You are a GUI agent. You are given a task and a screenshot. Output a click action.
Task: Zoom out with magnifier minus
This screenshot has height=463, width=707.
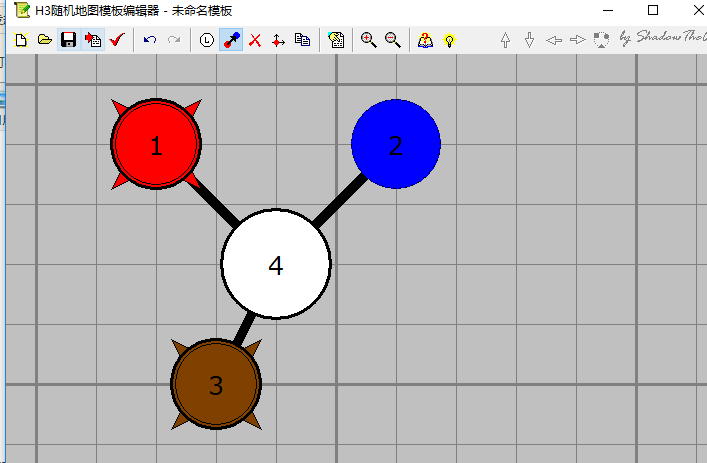point(393,40)
